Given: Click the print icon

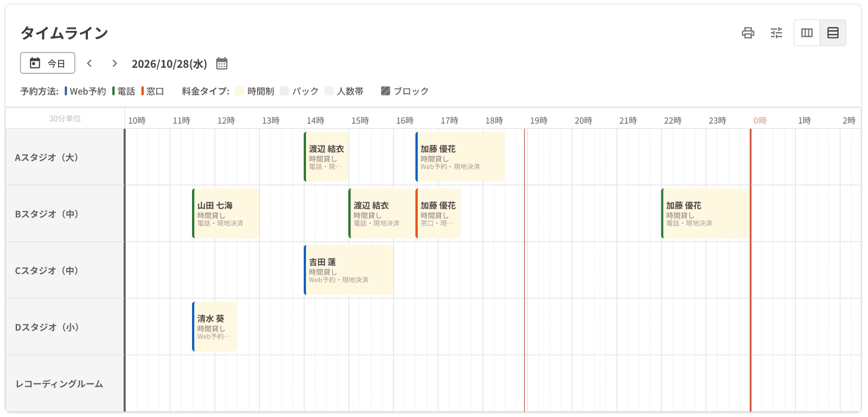Looking at the screenshot, I should pos(748,33).
